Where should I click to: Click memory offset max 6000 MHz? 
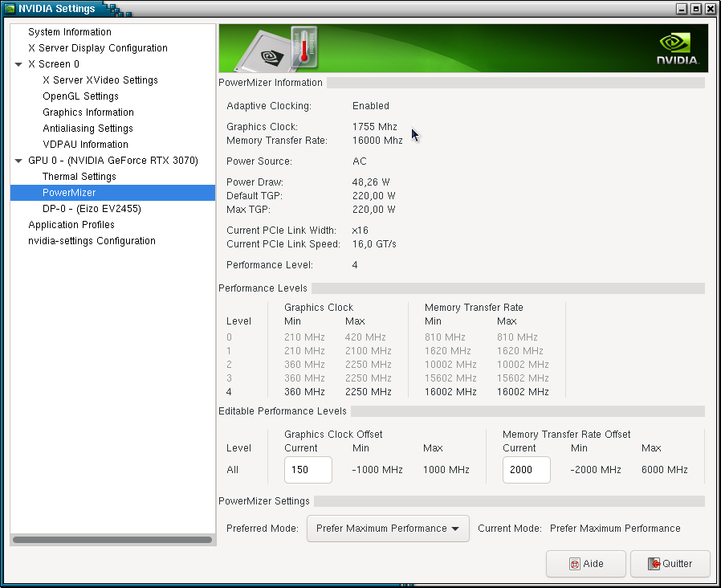pyautogui.click(x=665, y=470)
